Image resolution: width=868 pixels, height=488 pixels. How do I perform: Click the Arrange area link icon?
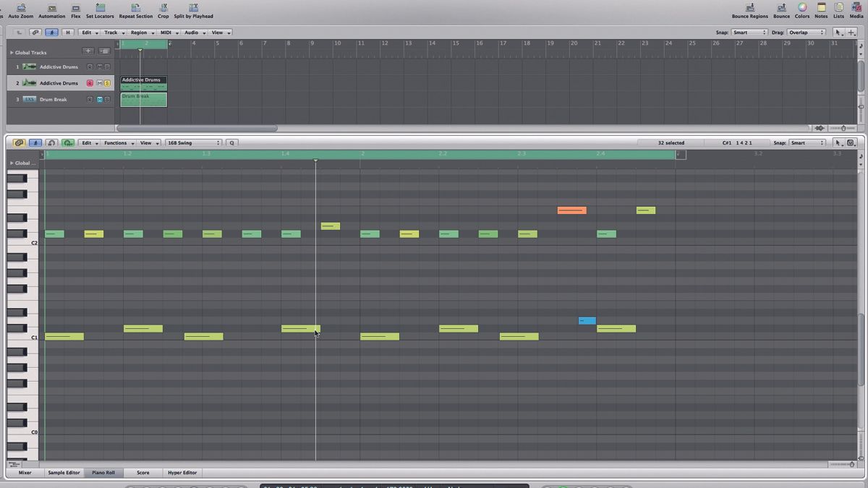[x=35, y=33]
